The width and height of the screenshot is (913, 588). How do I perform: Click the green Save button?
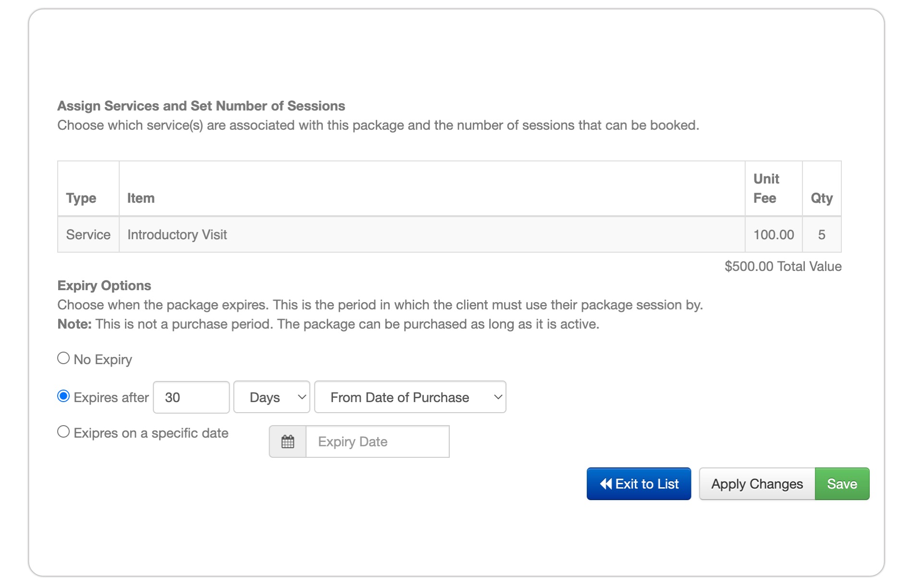pyautogui.click(x=842, y=484)
